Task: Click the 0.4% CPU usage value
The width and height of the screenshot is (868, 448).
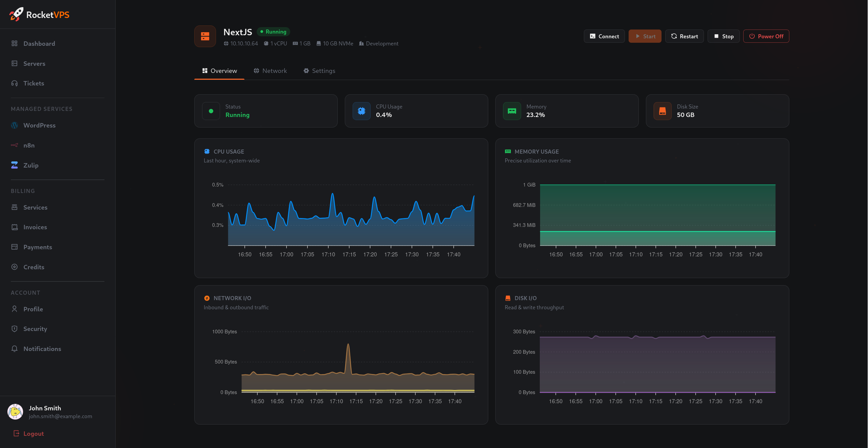Action: [384, 115]
